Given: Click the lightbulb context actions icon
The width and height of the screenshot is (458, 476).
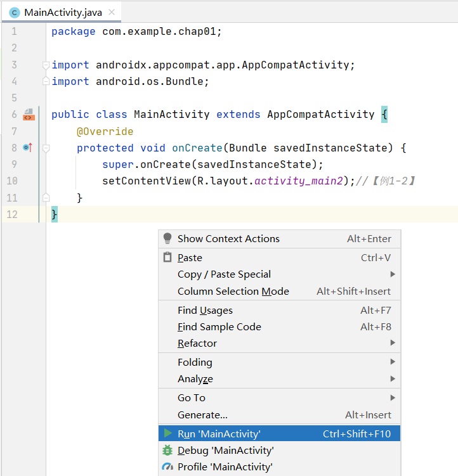Looking at the screenshot, I should point(167,238).
